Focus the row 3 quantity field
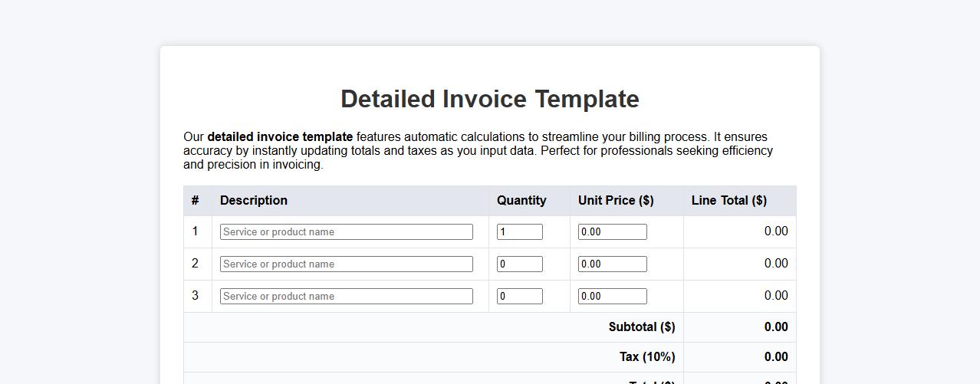980x384 pixels. [520, 296]
